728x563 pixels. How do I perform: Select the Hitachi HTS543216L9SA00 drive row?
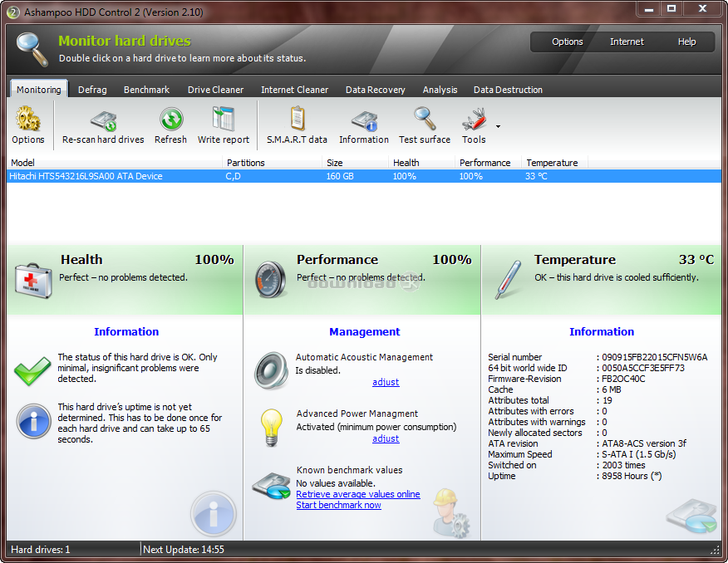[364, 176]
